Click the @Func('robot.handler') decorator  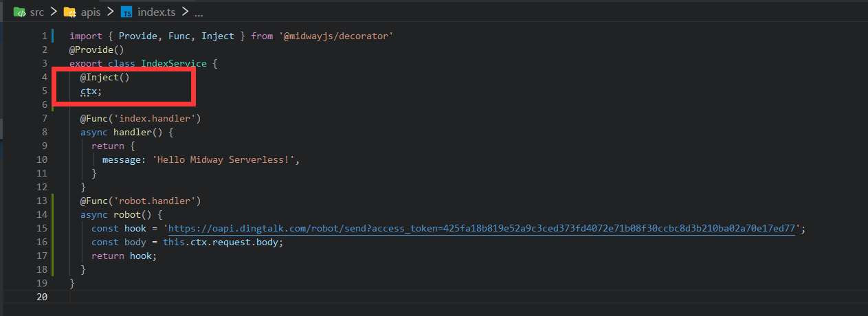[140, 201]
